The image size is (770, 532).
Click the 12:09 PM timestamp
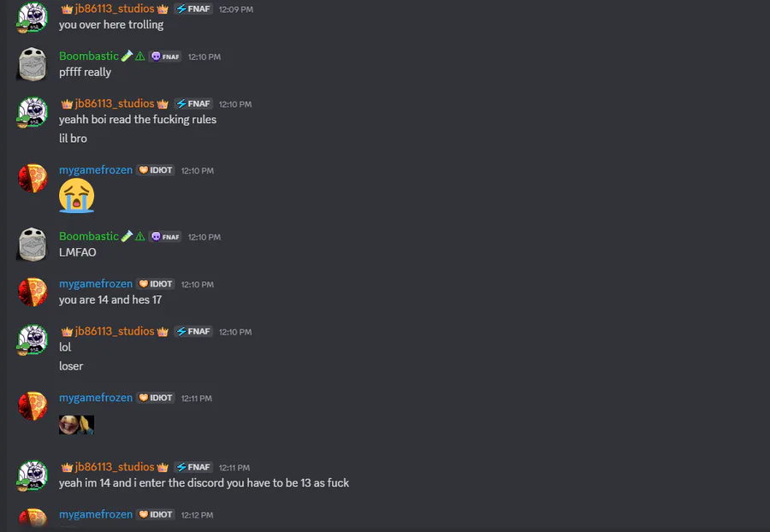pyautogui.click(x=236, y=9)
